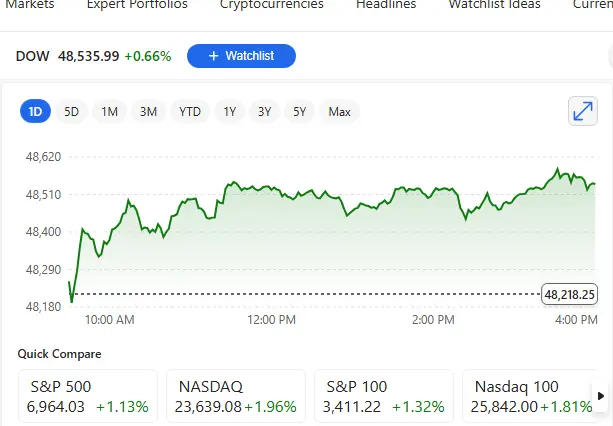Select the 5Y chart range
Viewport: 613px width, 426px height.
pos(299,112)
